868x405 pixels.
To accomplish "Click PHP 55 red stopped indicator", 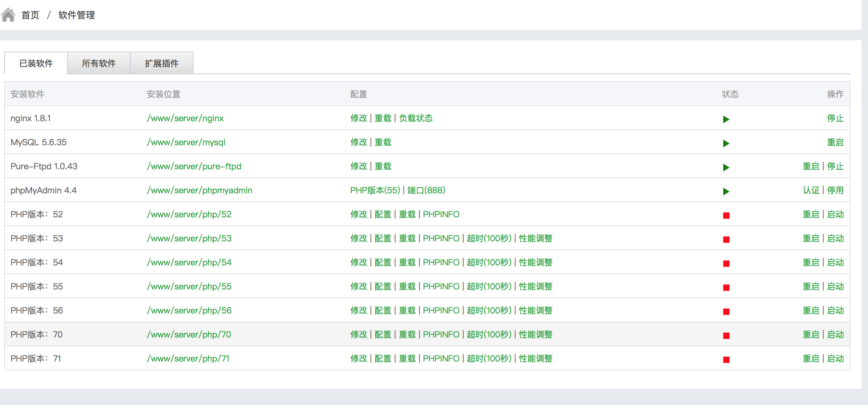I will click(726, 288).
